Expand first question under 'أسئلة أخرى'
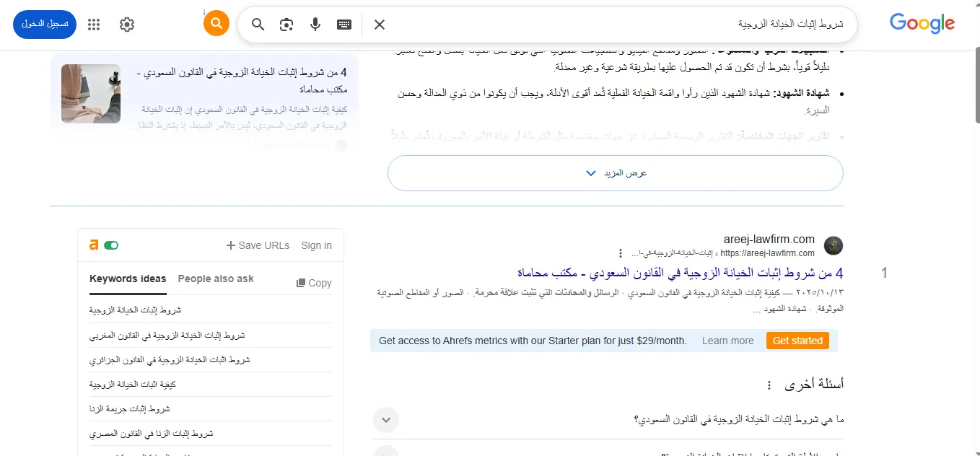The image size is (980, 456). pos(386,419)
